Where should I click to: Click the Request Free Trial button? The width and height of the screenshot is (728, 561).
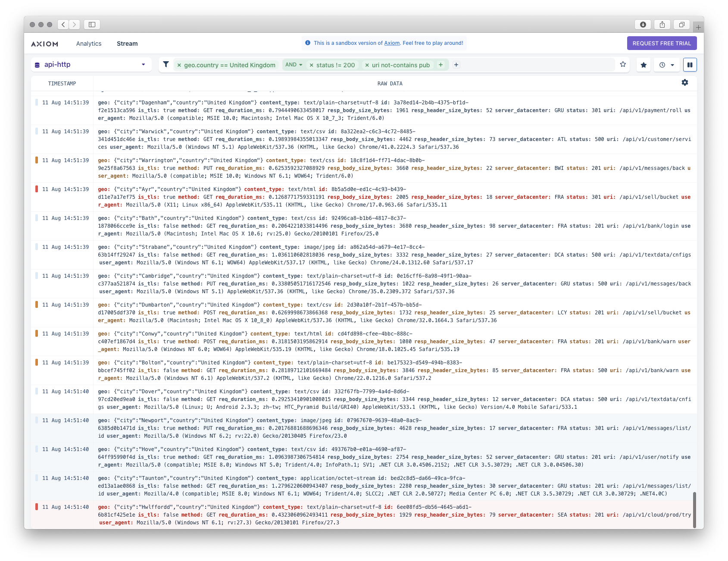662,43
